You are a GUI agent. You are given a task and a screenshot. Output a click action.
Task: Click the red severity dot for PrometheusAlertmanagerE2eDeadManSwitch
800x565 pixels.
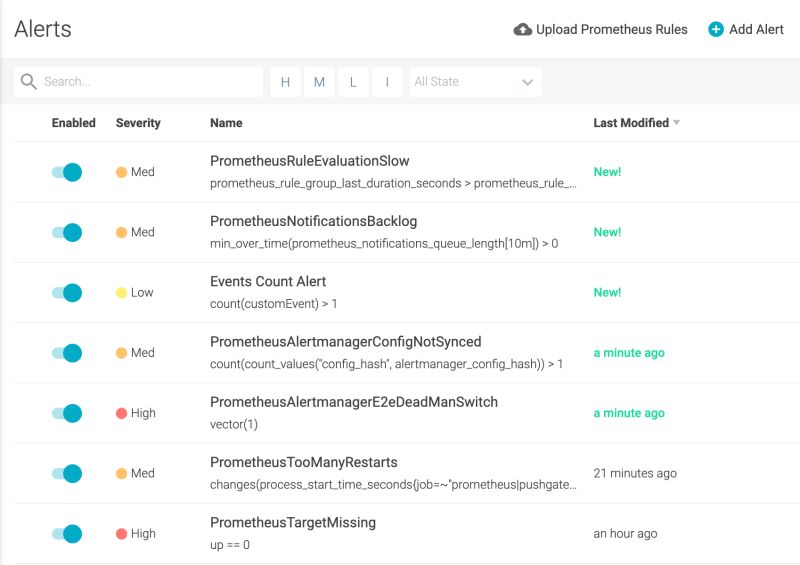click(x=121, y=413)
